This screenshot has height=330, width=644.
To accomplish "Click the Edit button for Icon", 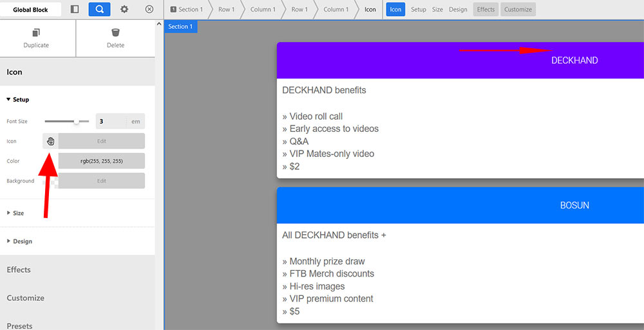I will (x=101, y=141).
